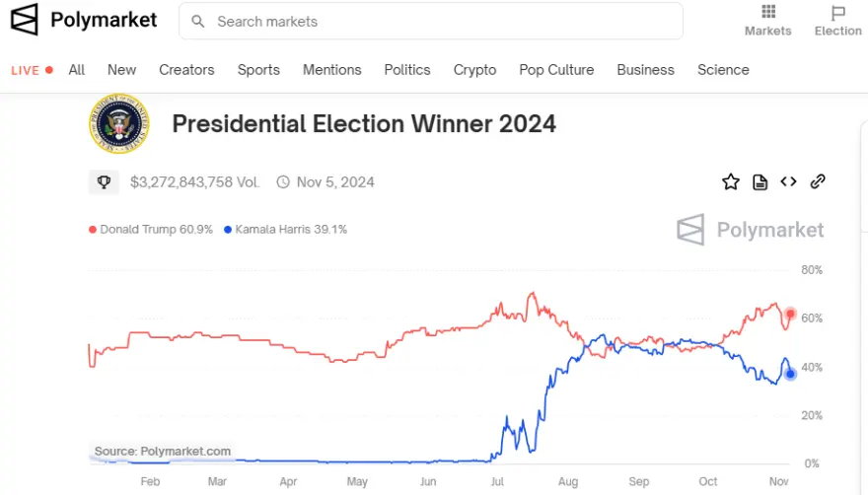Open the Crypto category tab
Image resolution: width=868 pixels, height=495 pixels.
click(474, 70)
